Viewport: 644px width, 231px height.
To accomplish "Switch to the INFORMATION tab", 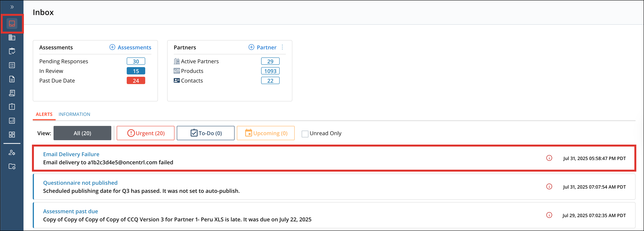I will coord(74,114).
